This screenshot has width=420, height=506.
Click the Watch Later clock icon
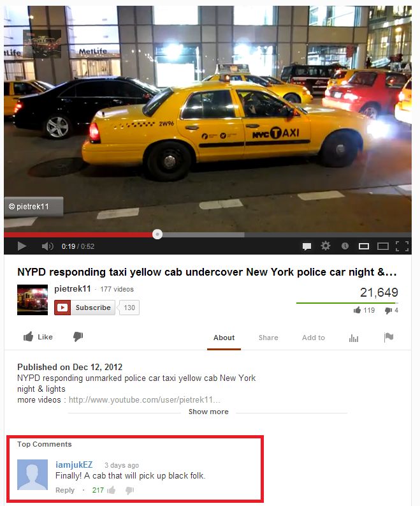click(345, 246)
